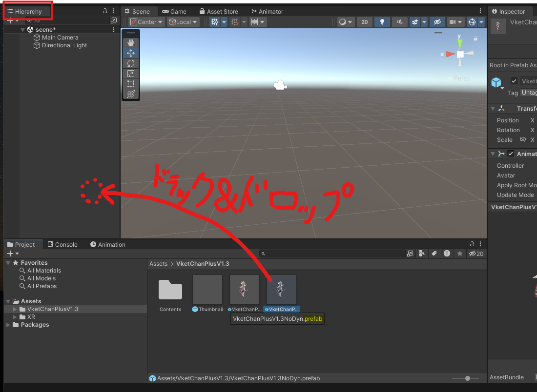Viewport: 537px width, 392px height.
Task: Select the VketChanPlusV1.3NoDyn prefab thumbnail
Action: (282, 289)
